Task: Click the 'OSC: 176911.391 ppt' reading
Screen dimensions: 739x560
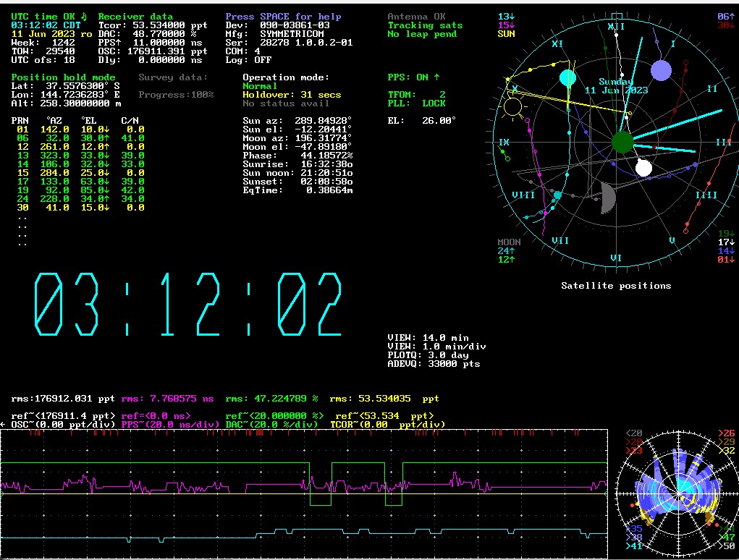Action: [153, 51]
